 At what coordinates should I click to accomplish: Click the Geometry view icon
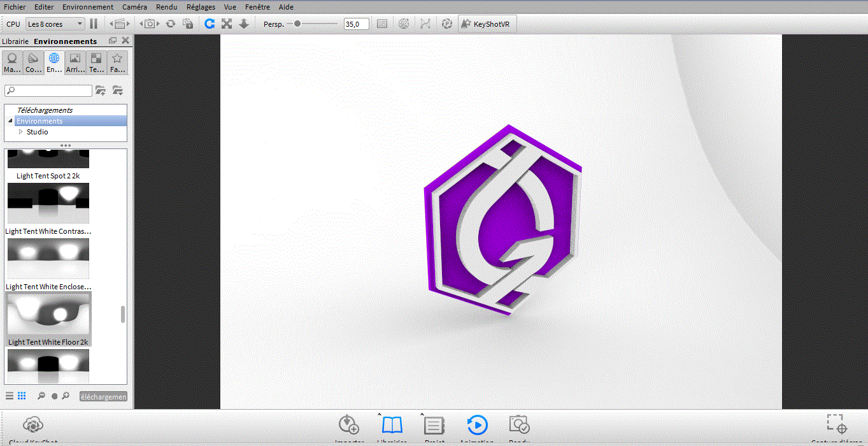pyautogui.click(x=425, y=24)
